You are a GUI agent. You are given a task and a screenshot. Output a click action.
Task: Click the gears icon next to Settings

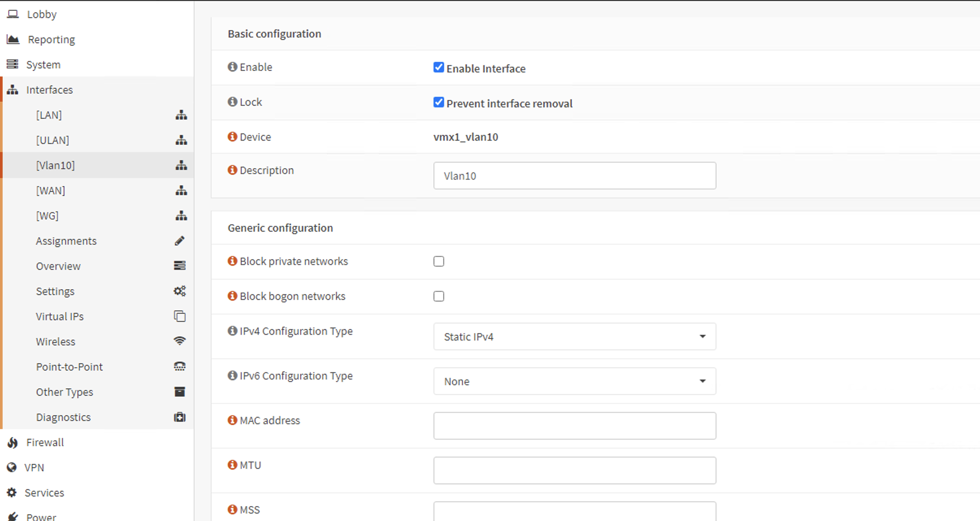pyautogui.click(x=180, y=291)
